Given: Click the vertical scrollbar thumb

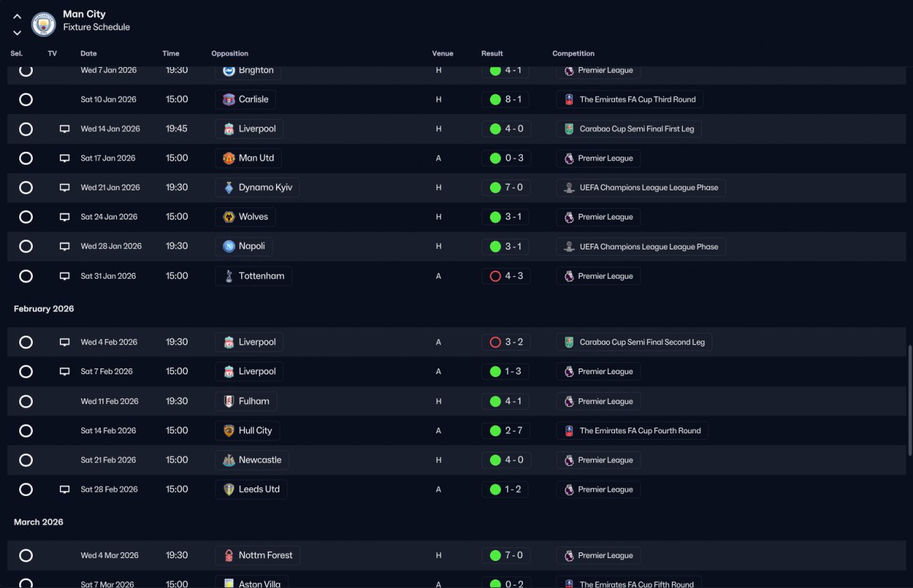Looking at the screenshot, I should 909,401.
